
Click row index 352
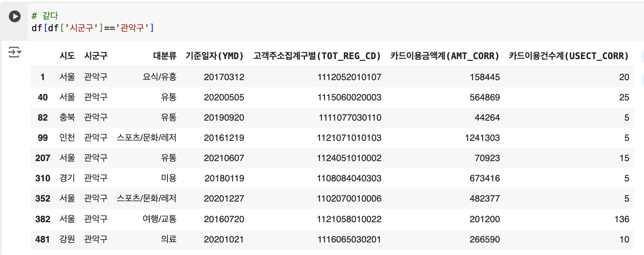point(42,198)
